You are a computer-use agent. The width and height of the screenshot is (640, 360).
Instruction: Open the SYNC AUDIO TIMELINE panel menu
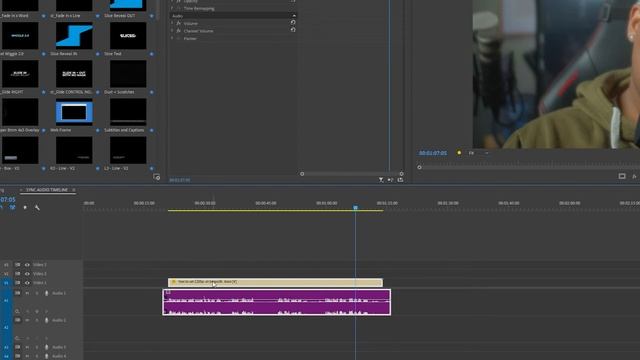pos(74,190)
